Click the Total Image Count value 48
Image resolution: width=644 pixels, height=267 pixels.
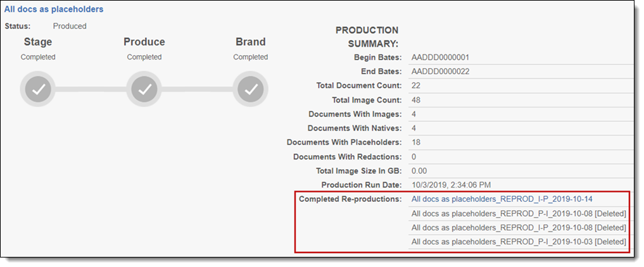pos(416,100)
